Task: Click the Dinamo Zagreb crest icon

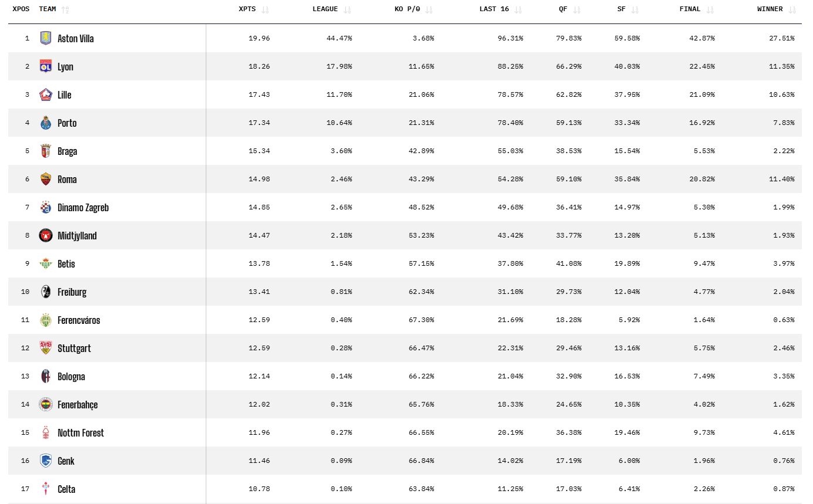Action: click(46, 207)
